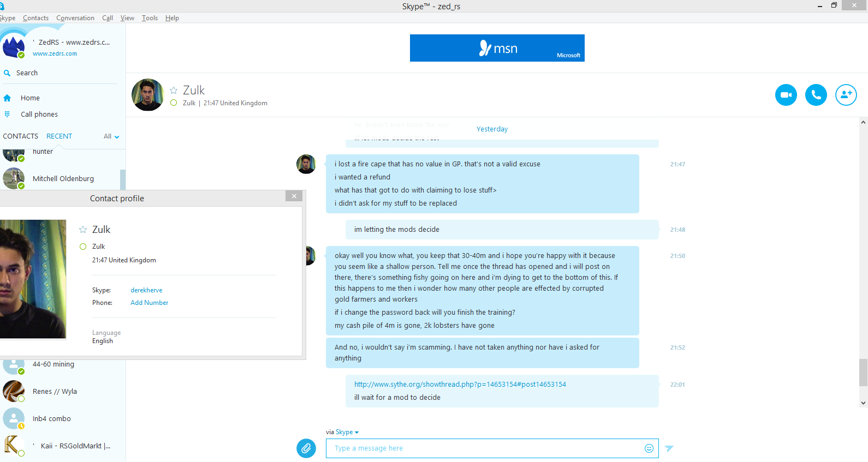This screenshot has height=462, width=868.
Task: Switch to the CONTACTS tab
Action: [21, 136]
